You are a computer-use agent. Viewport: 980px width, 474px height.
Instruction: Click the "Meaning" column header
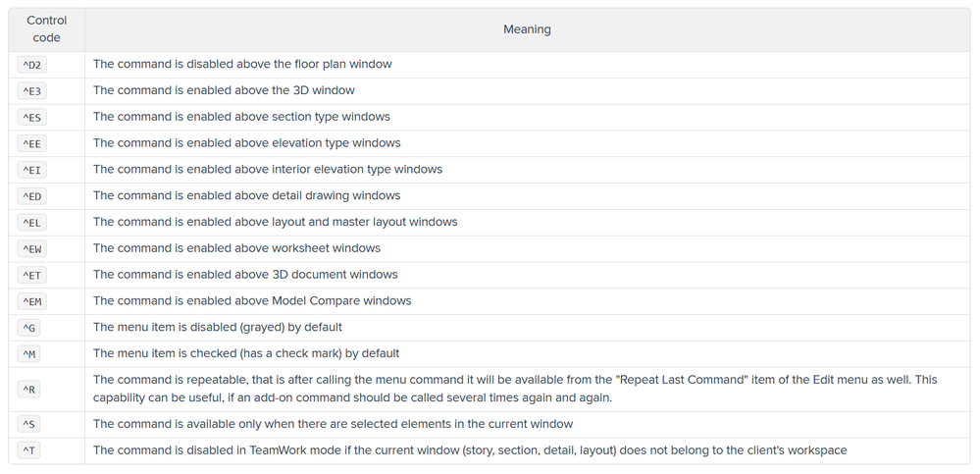tap(527, 29)
